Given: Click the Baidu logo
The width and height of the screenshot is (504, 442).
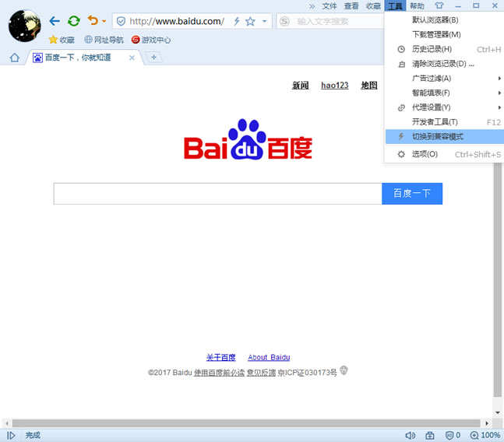Looking at the screenshot, I should point(248,139).
